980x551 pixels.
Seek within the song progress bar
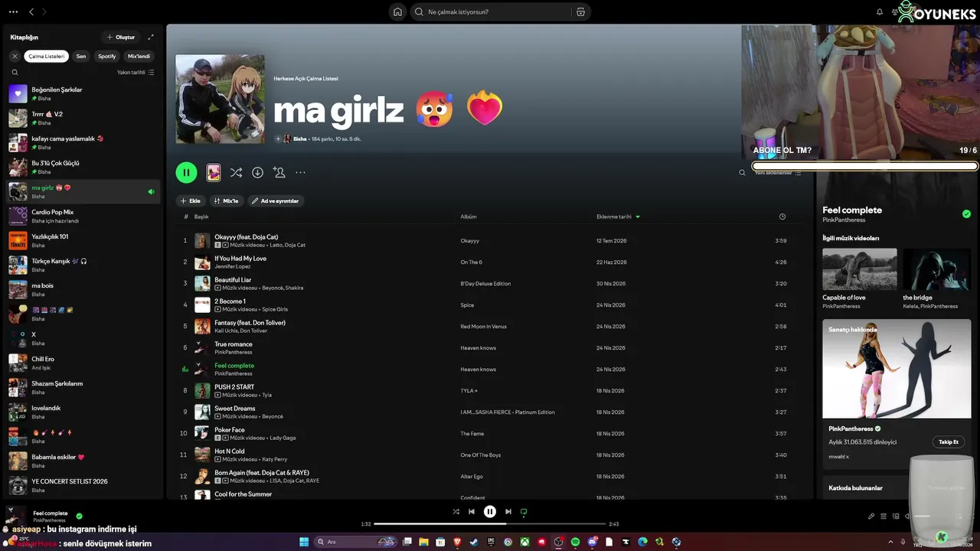(x=490, y=524)
